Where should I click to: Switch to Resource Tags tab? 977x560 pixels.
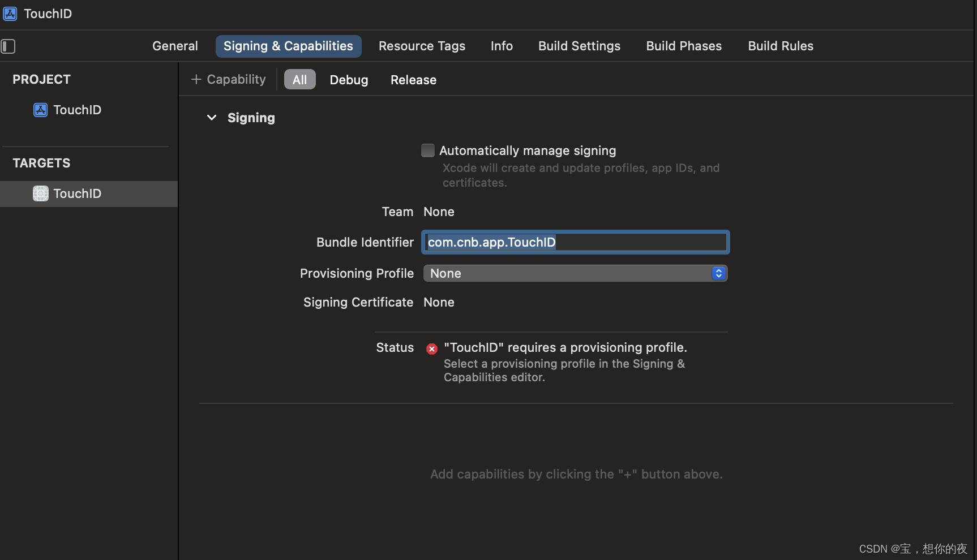(x=422, y=46)
